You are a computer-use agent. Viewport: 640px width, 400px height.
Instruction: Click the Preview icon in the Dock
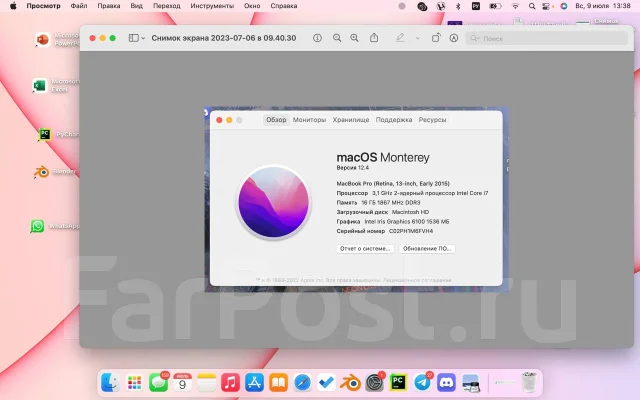pyautogui.click(x=471, y=383)
